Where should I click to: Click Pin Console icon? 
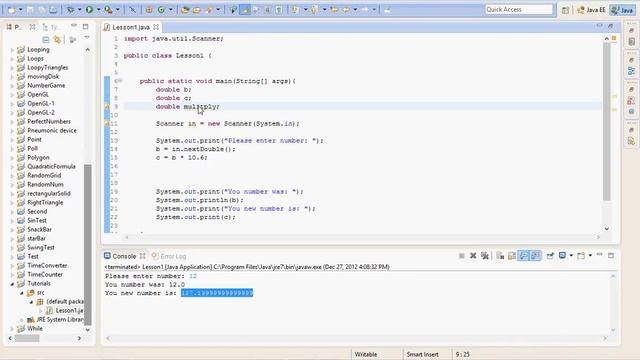[x=550, y=256]
